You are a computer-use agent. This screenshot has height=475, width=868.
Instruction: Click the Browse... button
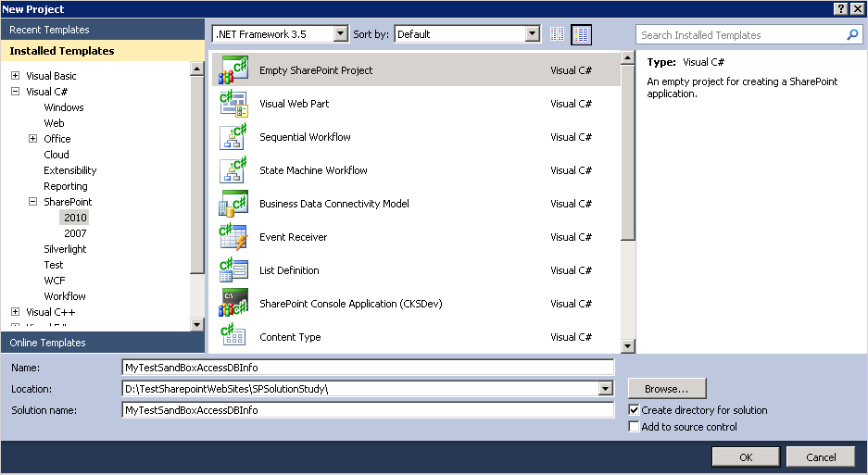click(667, 389)
